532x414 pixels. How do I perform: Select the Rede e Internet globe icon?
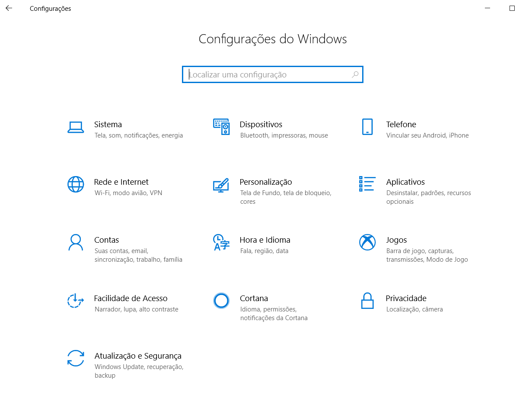click(x=76, y=184)
